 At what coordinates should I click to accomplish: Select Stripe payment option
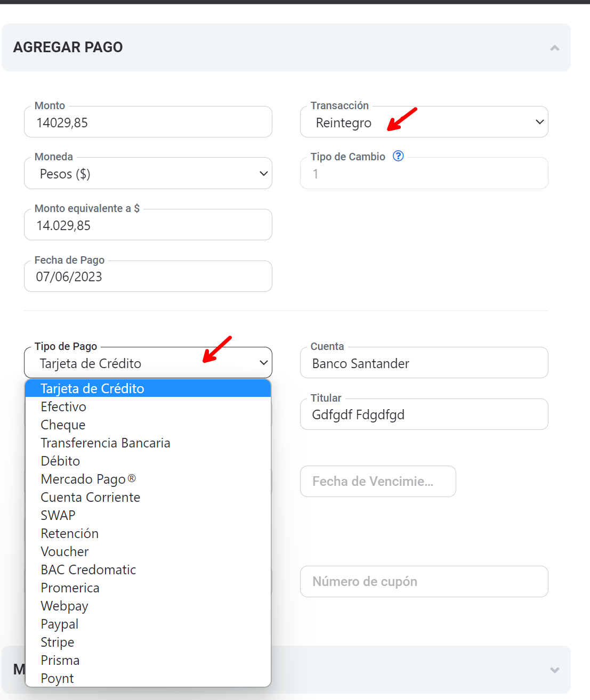pyautogui.click(x=58, y=642)
